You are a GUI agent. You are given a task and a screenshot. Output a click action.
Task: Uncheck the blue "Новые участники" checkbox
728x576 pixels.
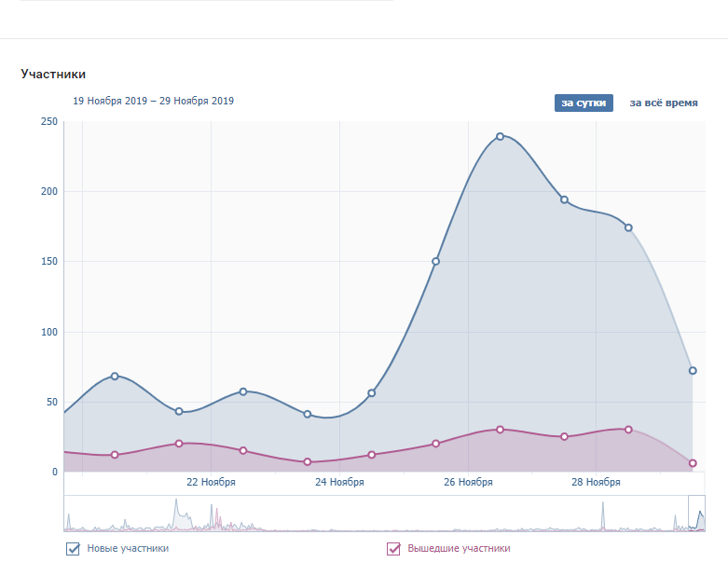pos(73,549)
